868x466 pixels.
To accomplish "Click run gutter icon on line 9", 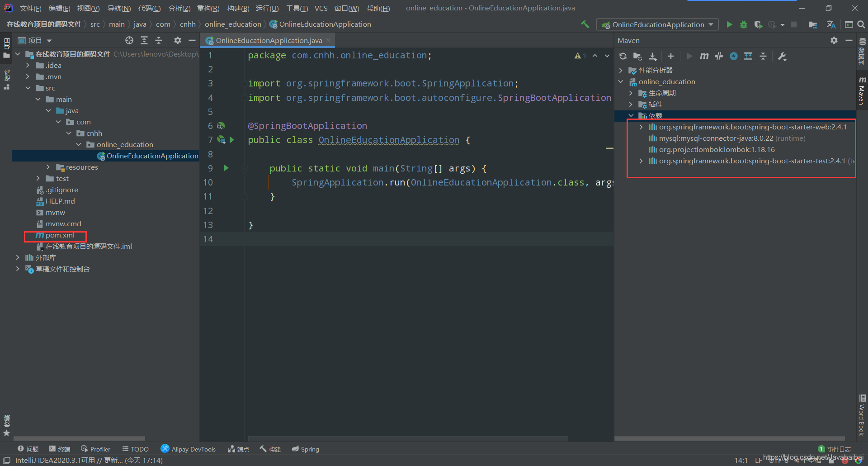I will tap(226, 168).
